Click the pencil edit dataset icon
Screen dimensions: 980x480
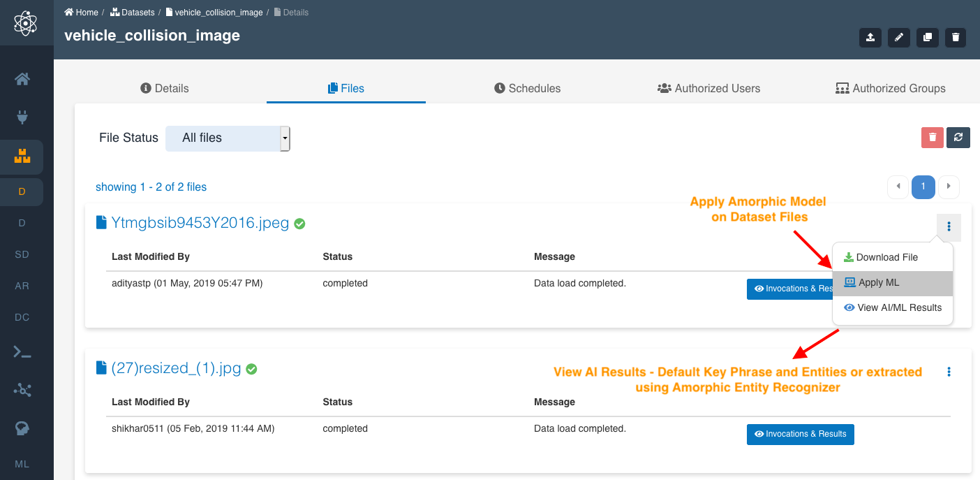[898, 38]
